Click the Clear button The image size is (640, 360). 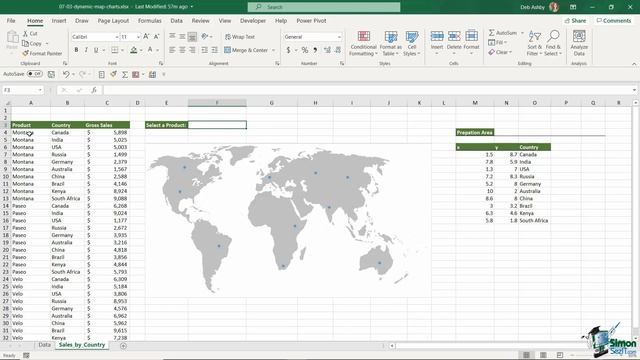(499, 52)
